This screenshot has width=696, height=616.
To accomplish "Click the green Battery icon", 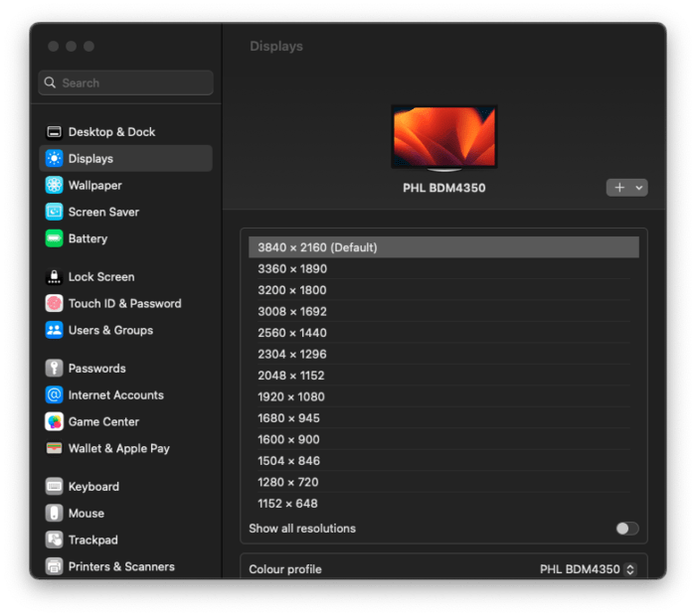I will (54, 238).
